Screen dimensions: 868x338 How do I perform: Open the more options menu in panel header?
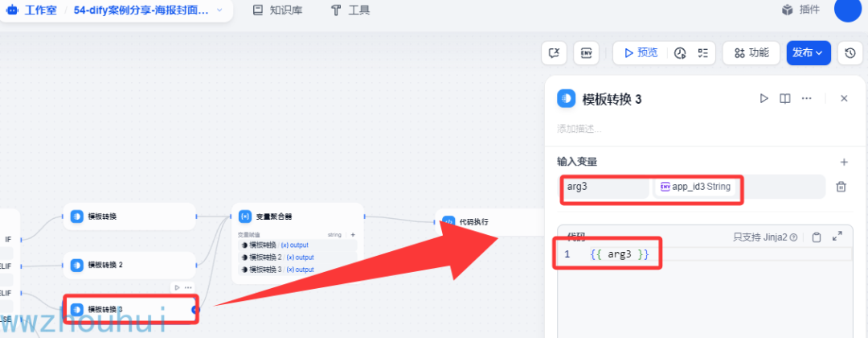coord(807,99)
